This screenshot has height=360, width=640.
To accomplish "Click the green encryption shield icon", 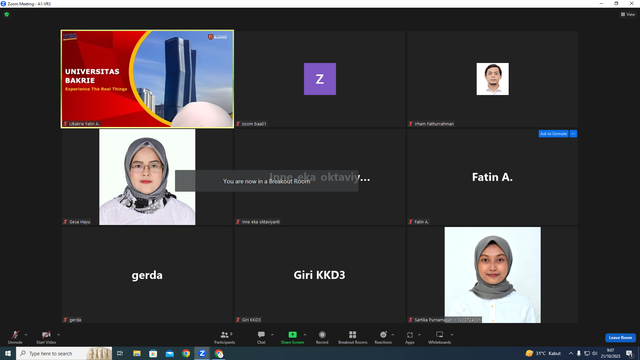I will [7, 14].
